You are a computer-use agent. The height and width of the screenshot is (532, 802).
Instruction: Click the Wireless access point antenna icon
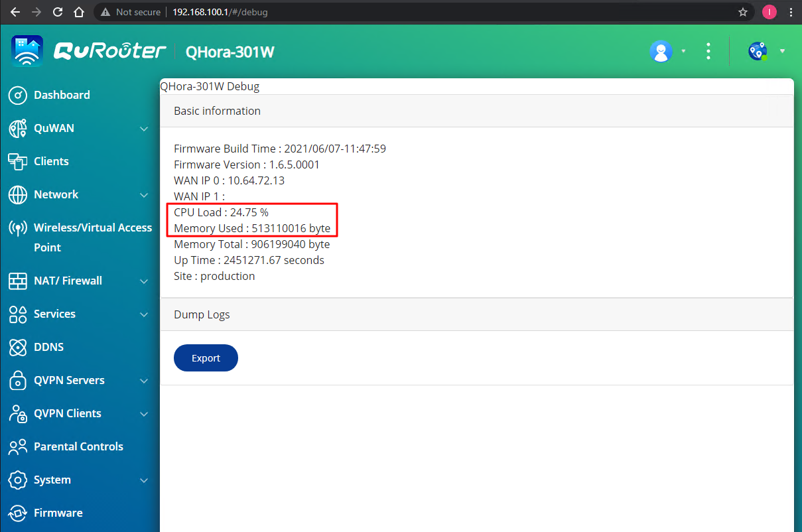(17, 228)
